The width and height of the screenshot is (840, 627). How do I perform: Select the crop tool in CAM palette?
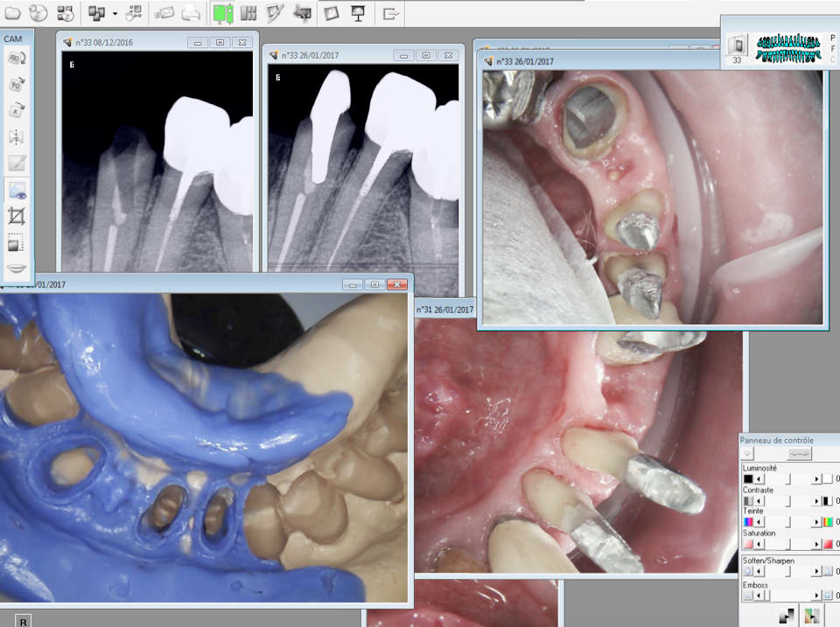(x=16, y=216)
